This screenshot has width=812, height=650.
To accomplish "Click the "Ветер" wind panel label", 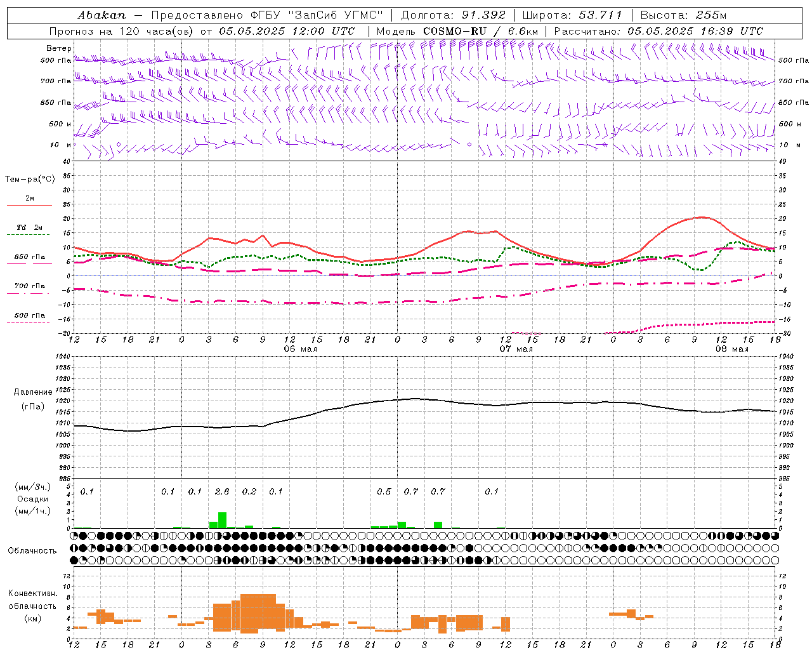I will (x=58, y=48).
